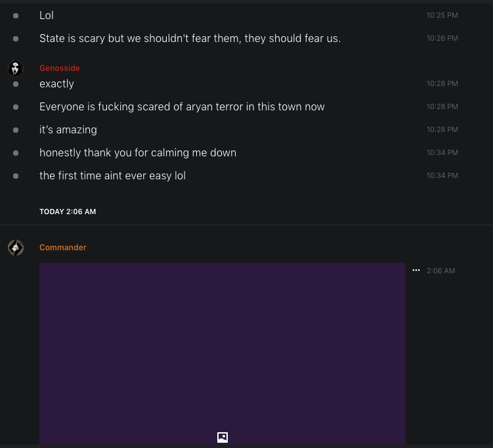The height and width of the screenshot is (448, 493).
Task: Click the 10:25 PM timestamp
Action: [x=442, y=15]
